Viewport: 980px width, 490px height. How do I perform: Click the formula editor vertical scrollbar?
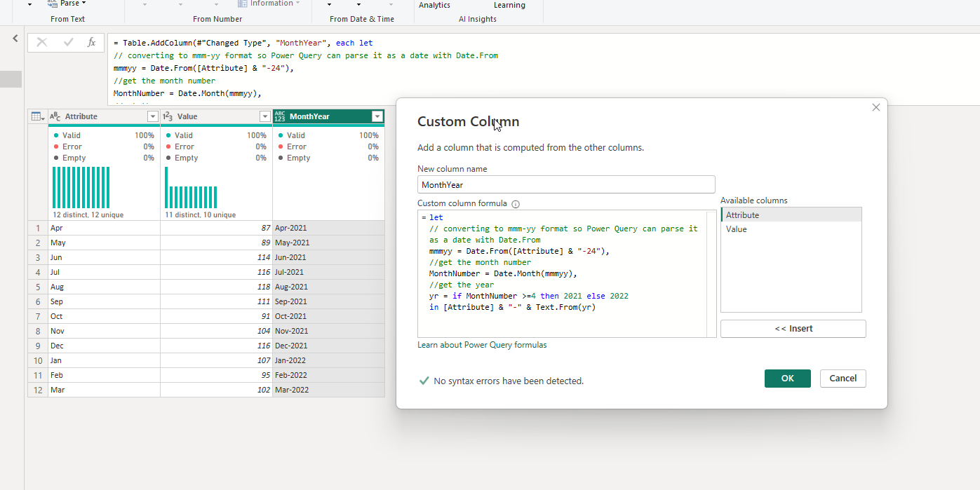(712, 273)
